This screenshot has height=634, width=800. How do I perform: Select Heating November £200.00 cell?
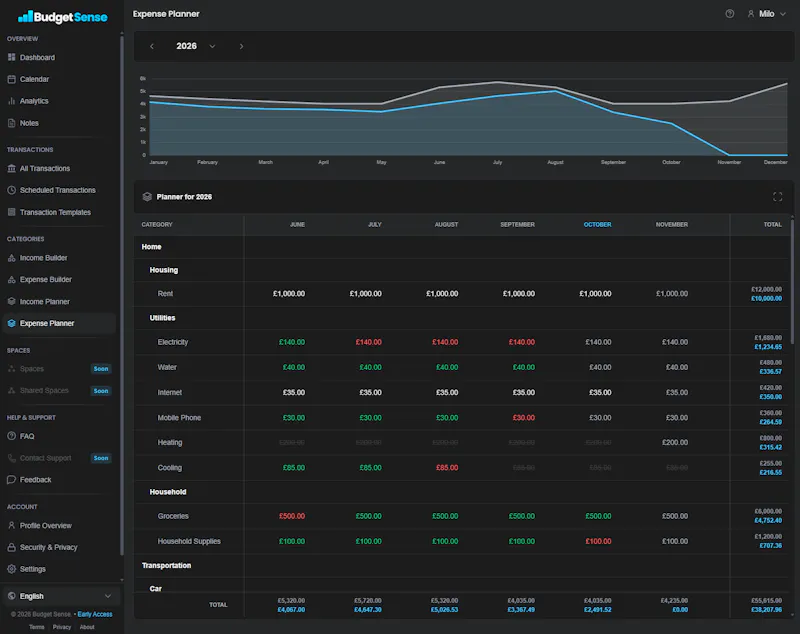(674, 443)
